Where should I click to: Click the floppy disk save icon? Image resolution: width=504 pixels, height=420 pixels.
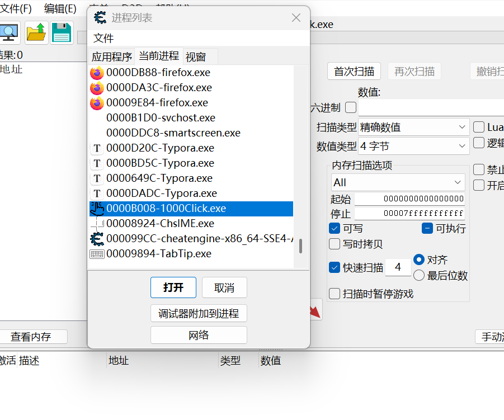point(62,33)
